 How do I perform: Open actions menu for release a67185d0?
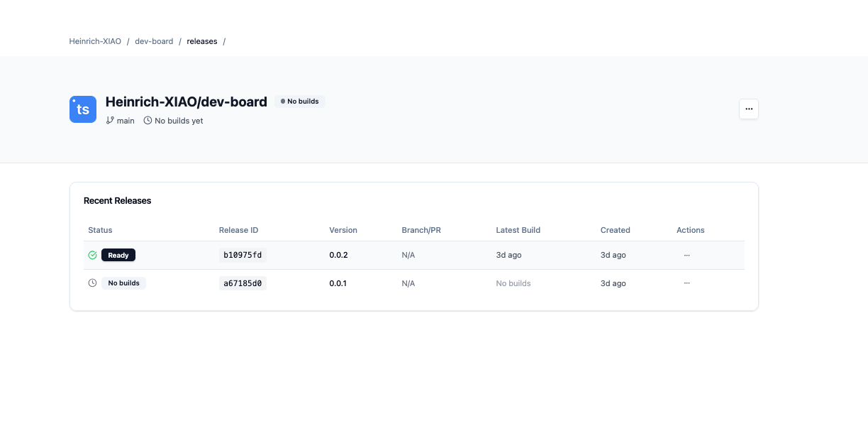[686, 283]
